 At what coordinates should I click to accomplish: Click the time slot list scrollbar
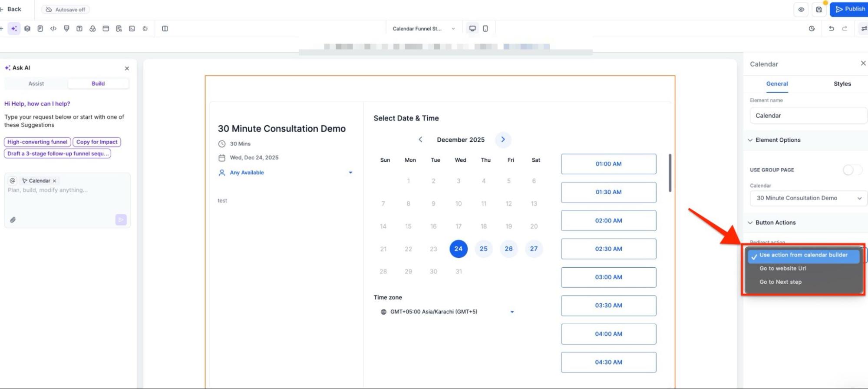(670, 173)
